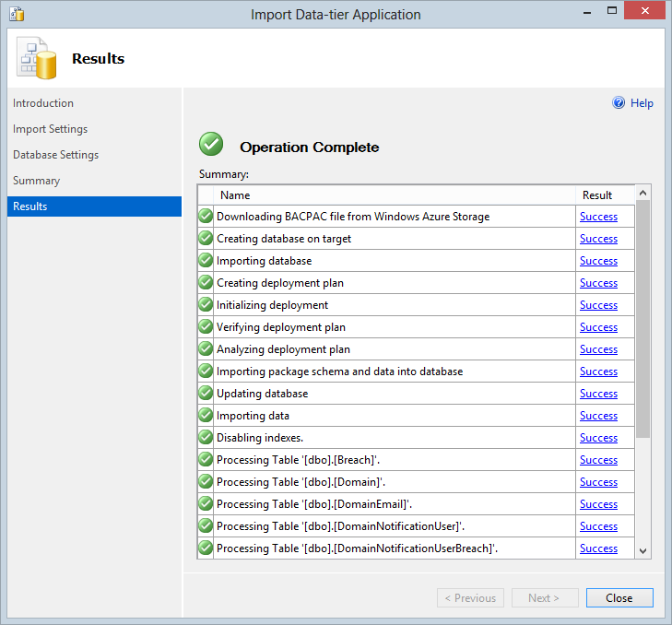Open Success link for Verifying deployment plan
The image size is (672, 625).
(x=598, y=327)
